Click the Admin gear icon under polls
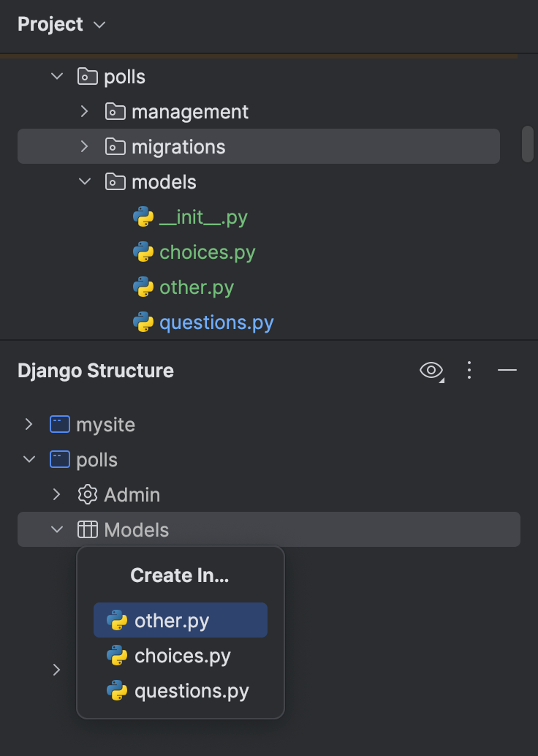This screenshot has height=756, width=538. [x=86, y=494]
